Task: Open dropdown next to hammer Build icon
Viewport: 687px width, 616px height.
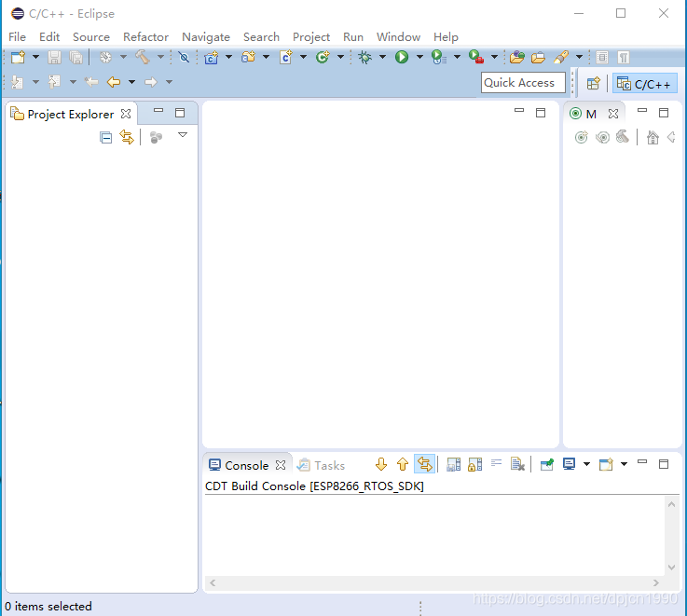Action: 160,57
